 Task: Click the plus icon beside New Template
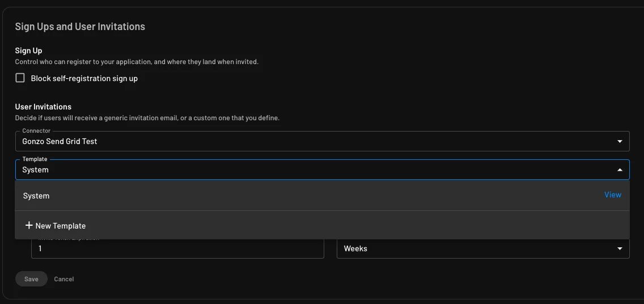(29, 225)
